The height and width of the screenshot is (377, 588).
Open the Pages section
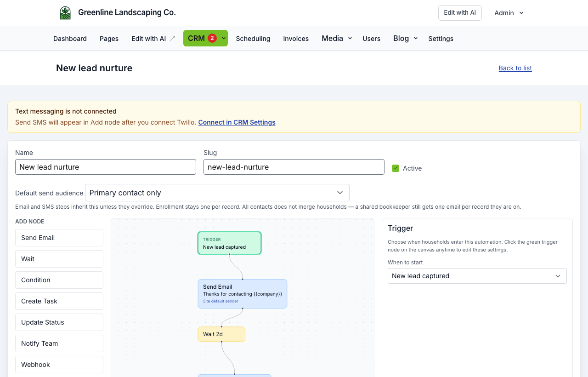(x=109, y=39)
